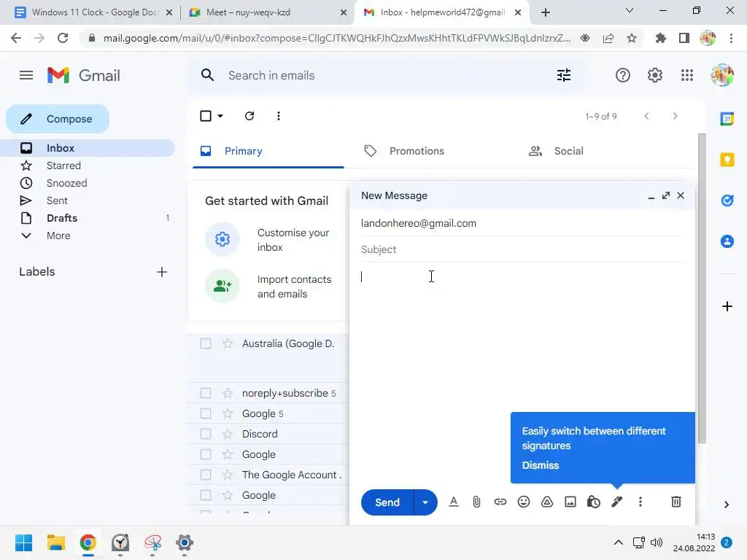
Task: Bookmark this page star icon
Action: point(632,38)
